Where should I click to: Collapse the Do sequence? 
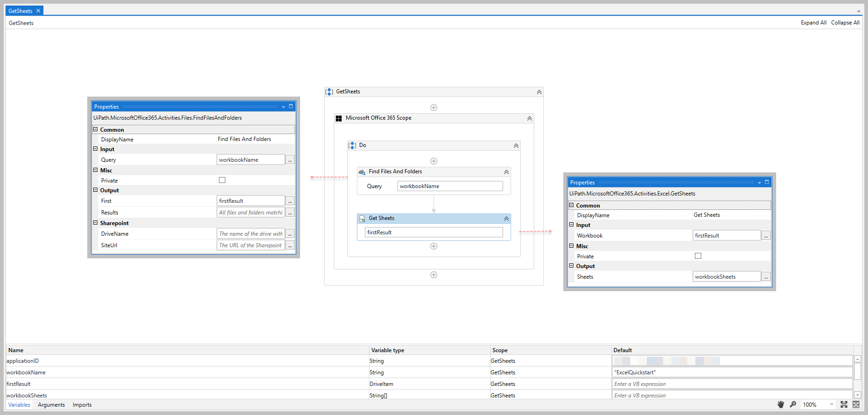(516, 146)
